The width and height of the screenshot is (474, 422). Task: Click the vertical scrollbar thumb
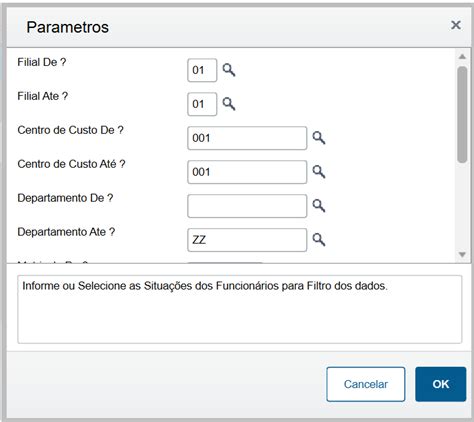point(462,114)
